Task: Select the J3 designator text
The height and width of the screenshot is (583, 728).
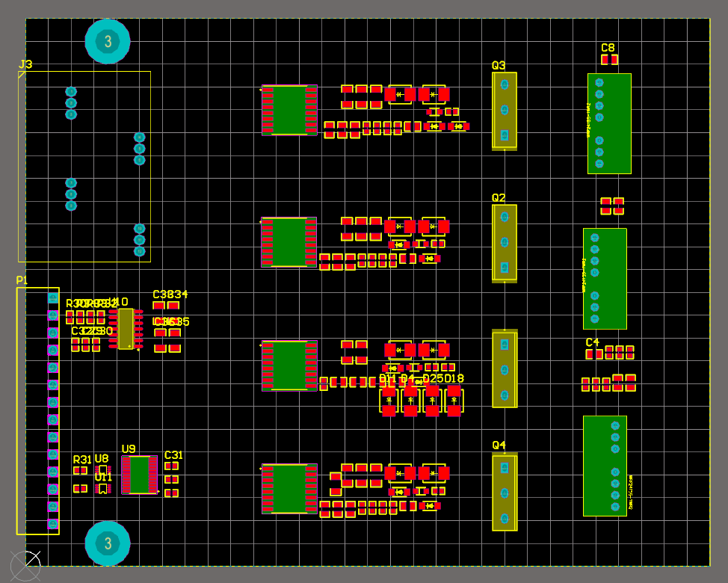Action: click(x=25, y=64)
